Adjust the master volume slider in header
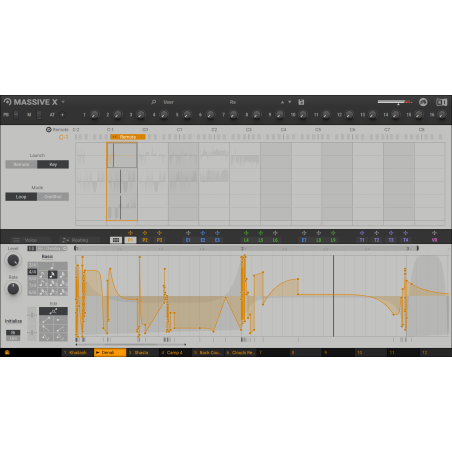452x452 pixels. pyautogui.click(x=395, y=102)
